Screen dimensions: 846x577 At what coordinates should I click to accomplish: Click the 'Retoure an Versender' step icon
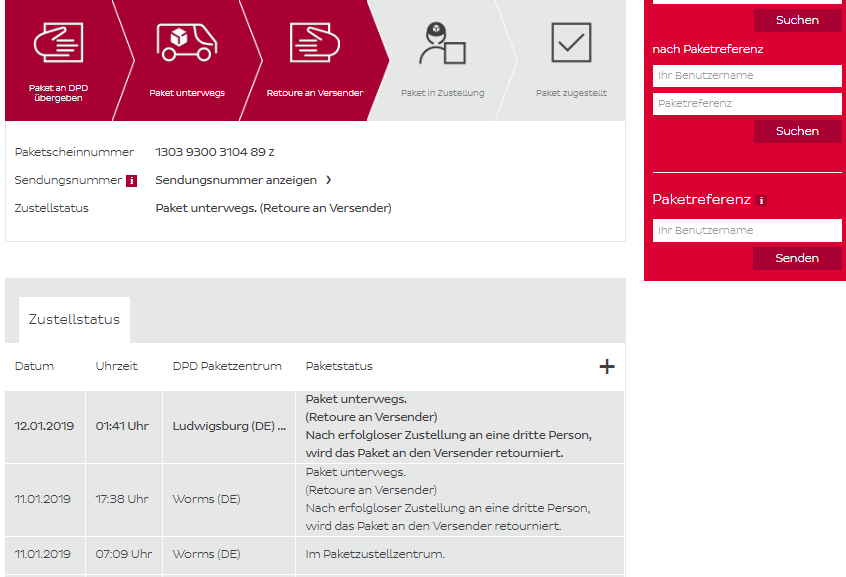click(314, 42)
